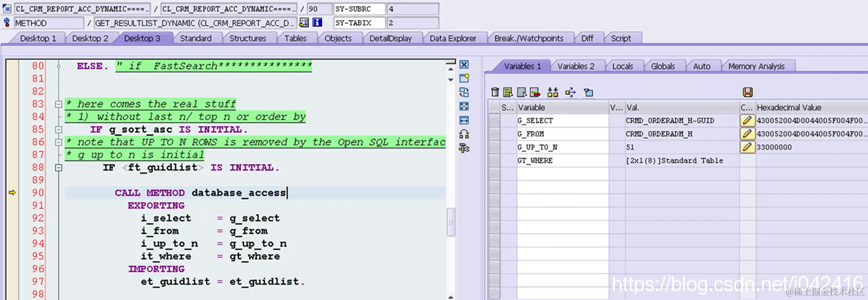Open the Data Explorer tab
The width and height of the screenshot is (868, 300).
click(x=452, y=38)
